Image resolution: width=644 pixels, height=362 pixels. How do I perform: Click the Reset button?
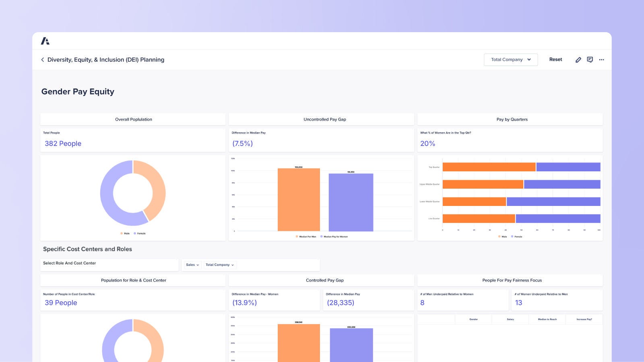555,60
